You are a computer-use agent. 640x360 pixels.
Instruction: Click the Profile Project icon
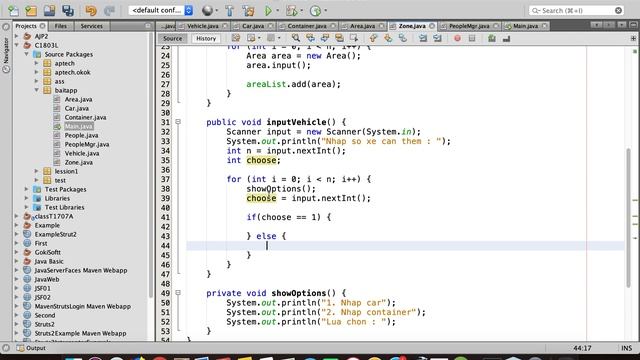(x=315, y=11)
